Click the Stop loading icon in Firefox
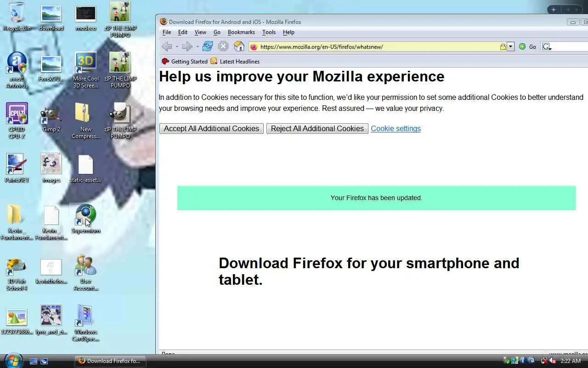 click(223, 46)
